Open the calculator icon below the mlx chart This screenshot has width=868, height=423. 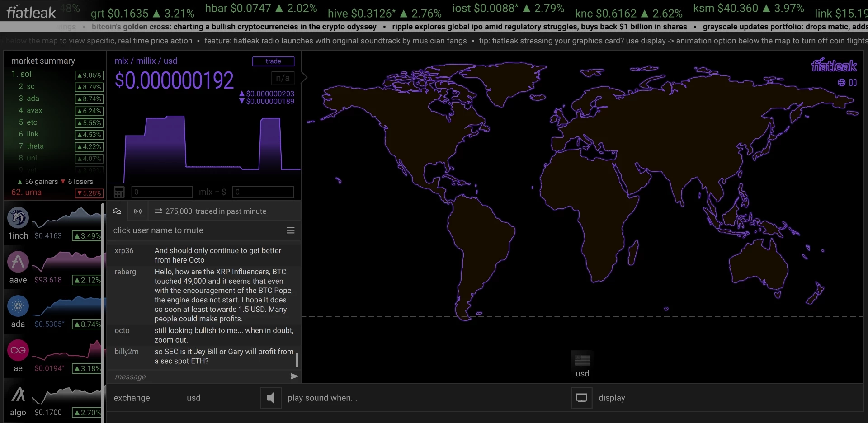119,192
